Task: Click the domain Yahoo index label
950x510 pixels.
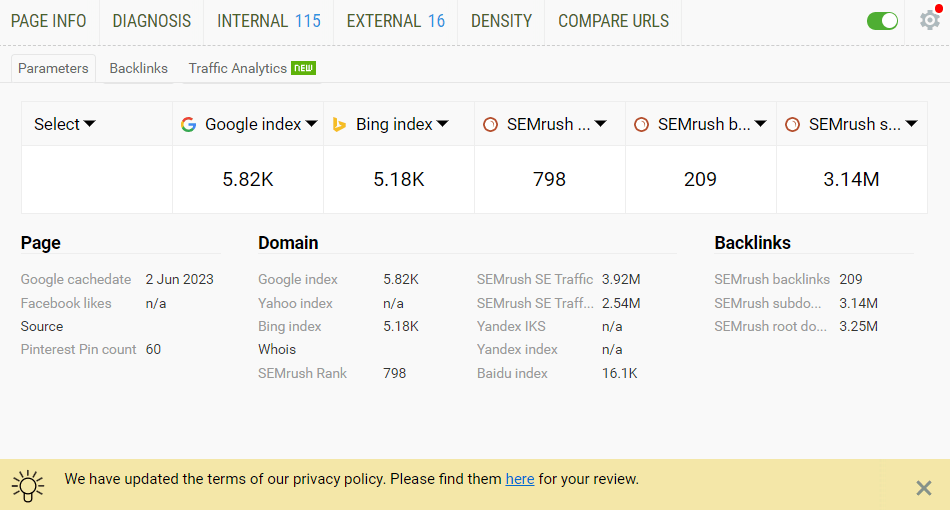Action: [x=295, y=303]
